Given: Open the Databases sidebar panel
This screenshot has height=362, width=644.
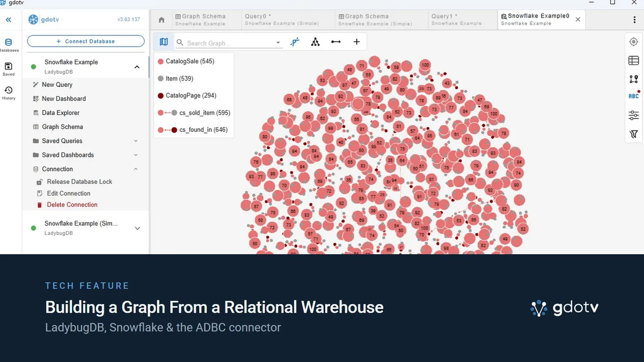Looking at the screenshot, I should (9, 45).
